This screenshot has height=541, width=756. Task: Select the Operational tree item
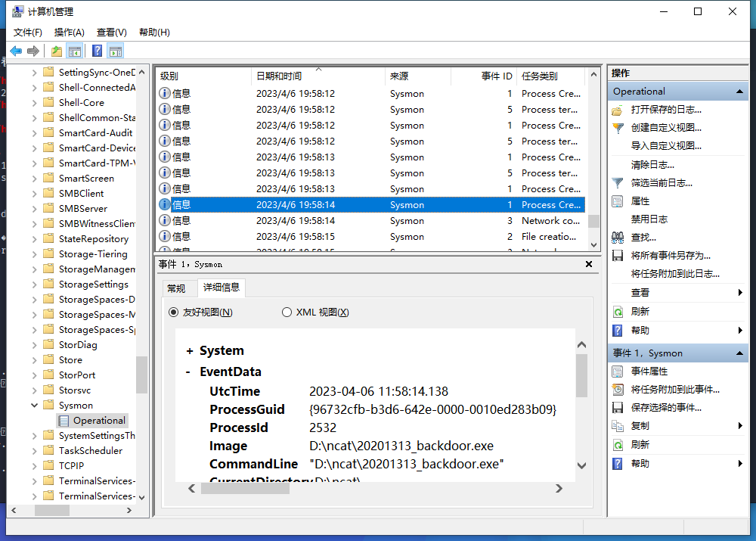(92, 421)
